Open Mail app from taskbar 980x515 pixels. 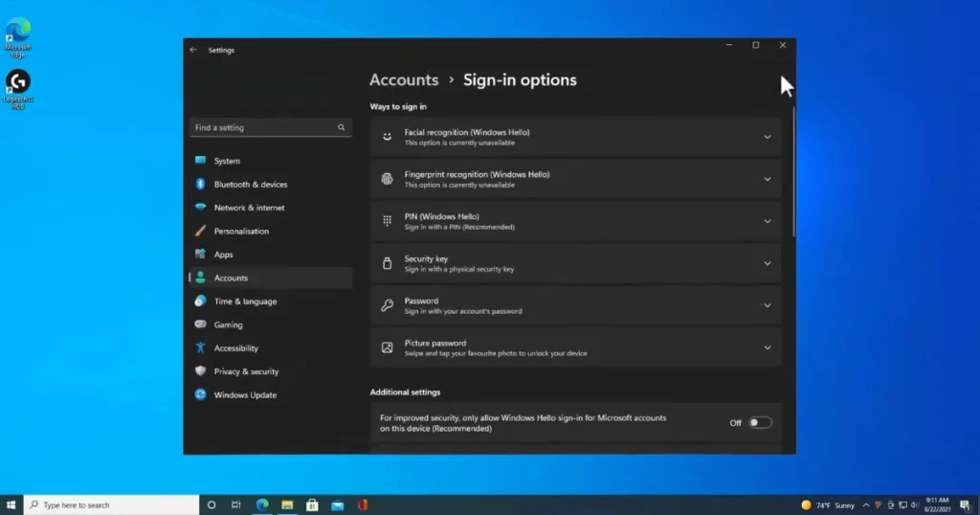338,505
